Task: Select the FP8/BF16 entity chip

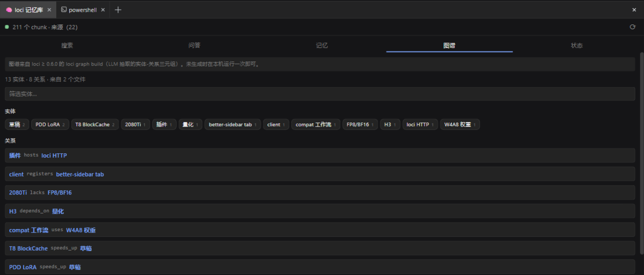Action: [360, 125]
